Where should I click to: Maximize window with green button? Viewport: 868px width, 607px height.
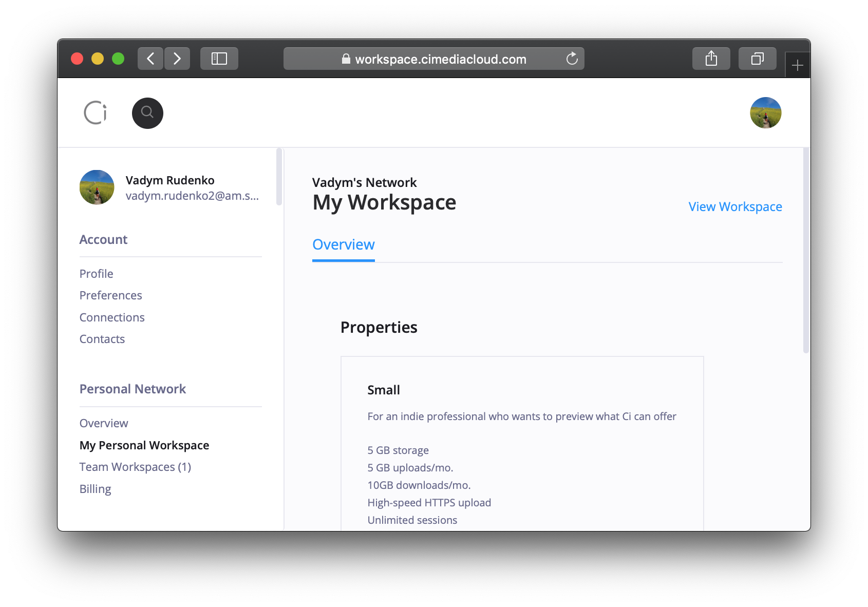coord(118,59)
